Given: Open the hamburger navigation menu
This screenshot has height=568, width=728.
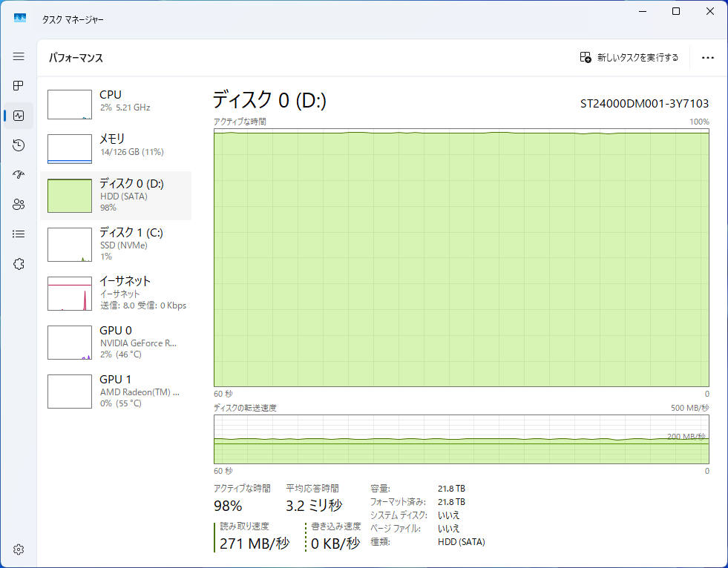Looking at the screenshot, I should [19, 56].
